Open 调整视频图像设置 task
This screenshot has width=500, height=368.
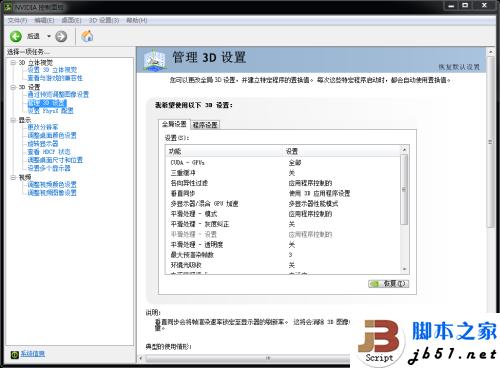point(52,193)
